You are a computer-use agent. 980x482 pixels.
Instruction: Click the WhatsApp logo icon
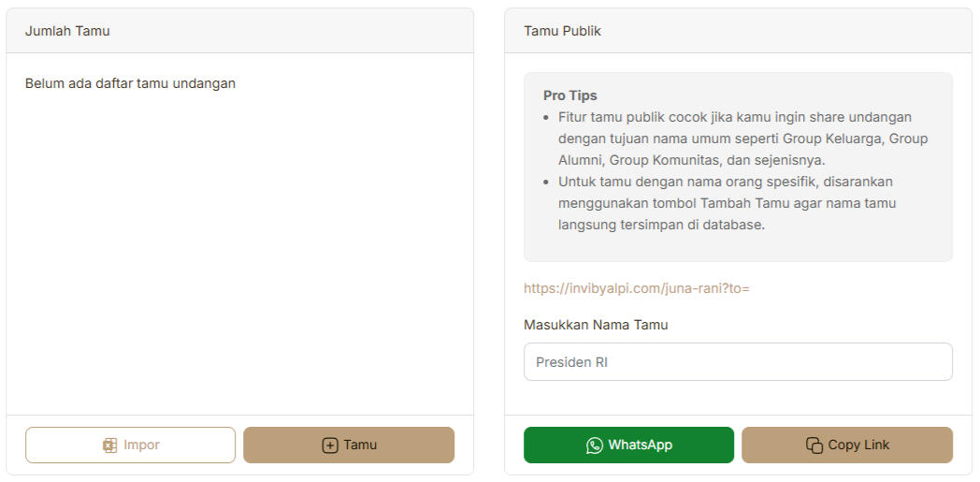tap(594, 445)
